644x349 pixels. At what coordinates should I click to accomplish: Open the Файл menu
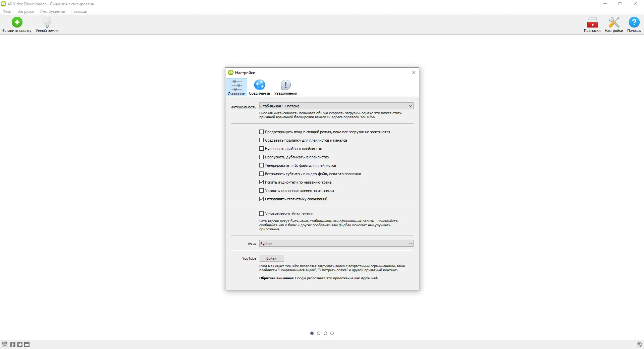coord(7,11)
